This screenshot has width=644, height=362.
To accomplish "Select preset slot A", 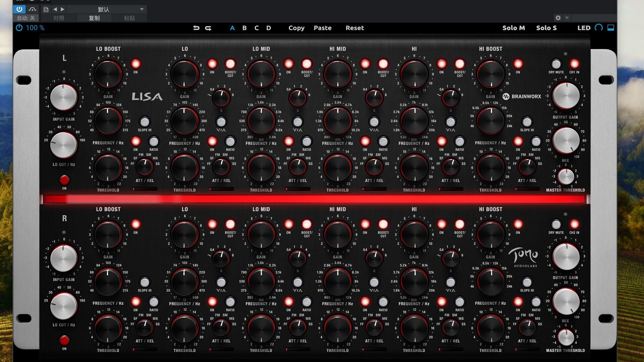I will [x=232, y=28].
